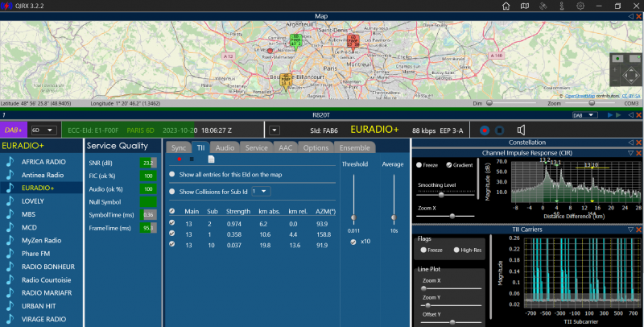Toggle Gradient in CIR panel
The image size is (644, 327).
(x=449, y=165)
